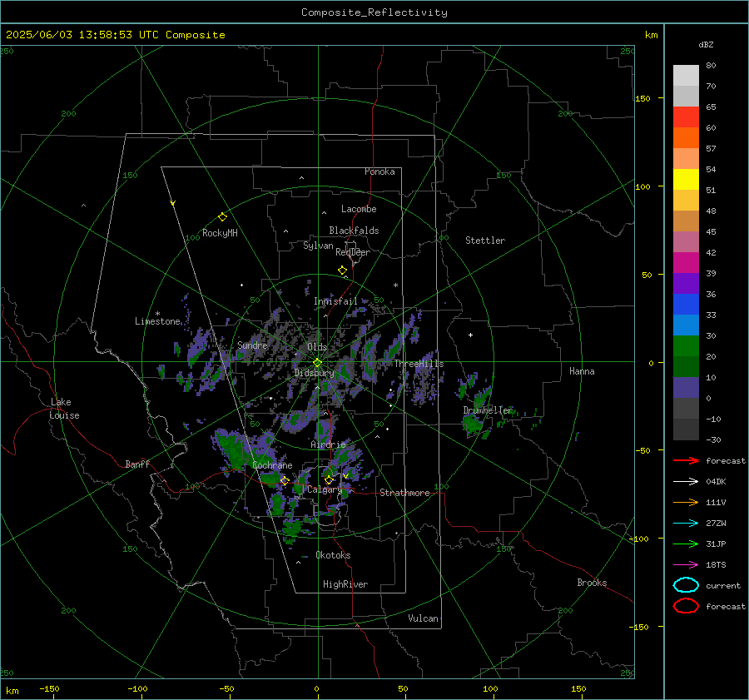Click the dBZ legend heading
Screen dimensions: 749x700
(x=706, y=45)
